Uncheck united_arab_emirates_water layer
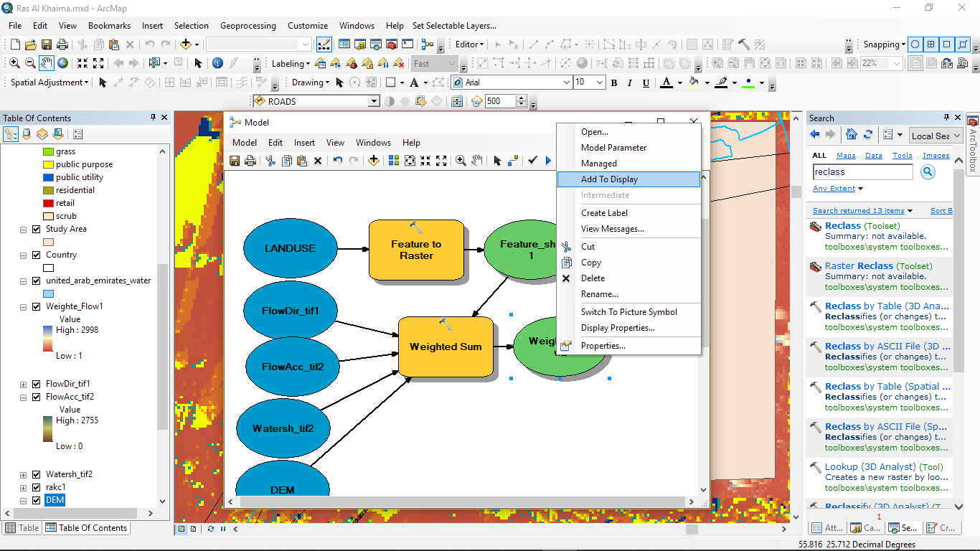Viewport: 980px width, 551px height. tap(36, 281)
